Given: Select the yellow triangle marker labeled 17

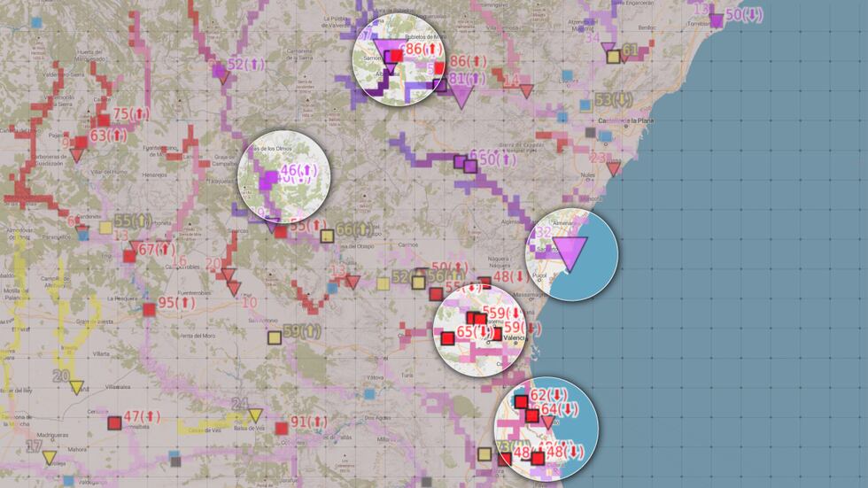Looking at the screenshot, I should [x=50, y=458].
